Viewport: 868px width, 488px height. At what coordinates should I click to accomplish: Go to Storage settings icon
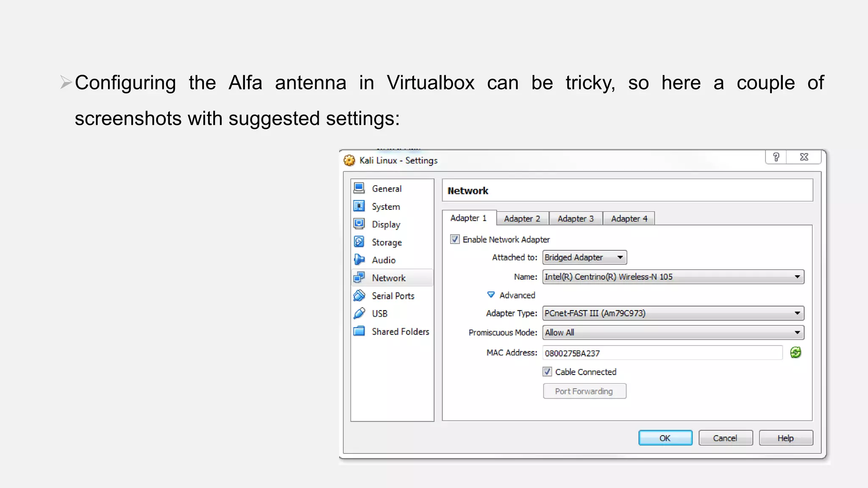pyautogui.click(x=359, y=242)
